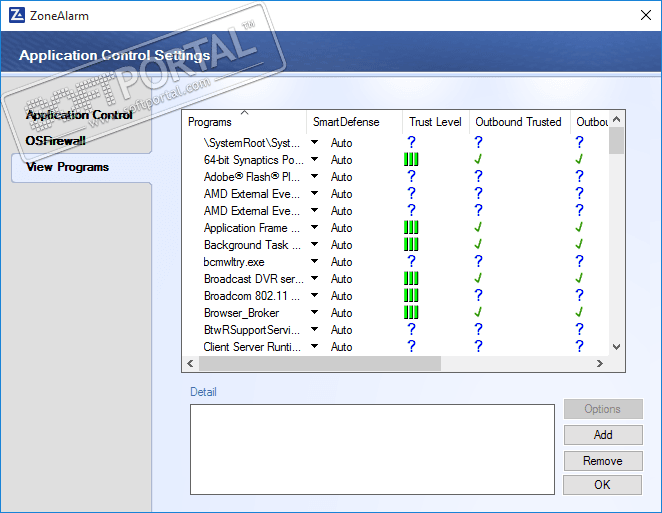
Task: Select the first AMD External Eve... program name
Action: (x=252, y=194)
